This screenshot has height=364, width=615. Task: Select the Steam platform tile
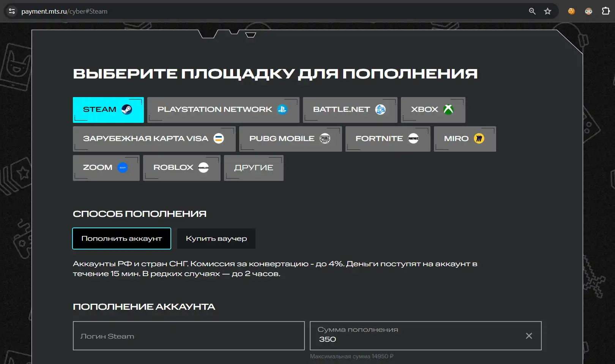coord(108,110)
